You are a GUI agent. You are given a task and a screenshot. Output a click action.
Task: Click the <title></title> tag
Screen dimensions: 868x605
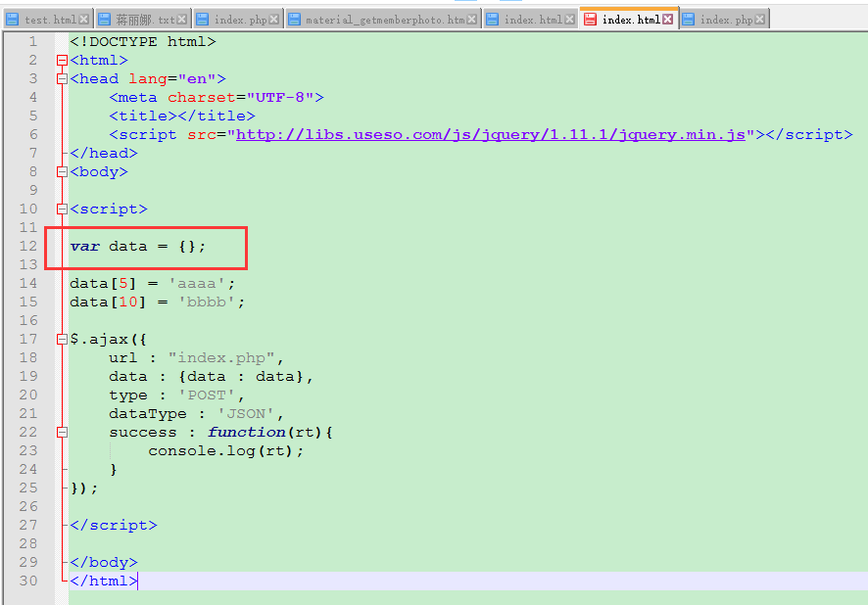coord(182,116)
